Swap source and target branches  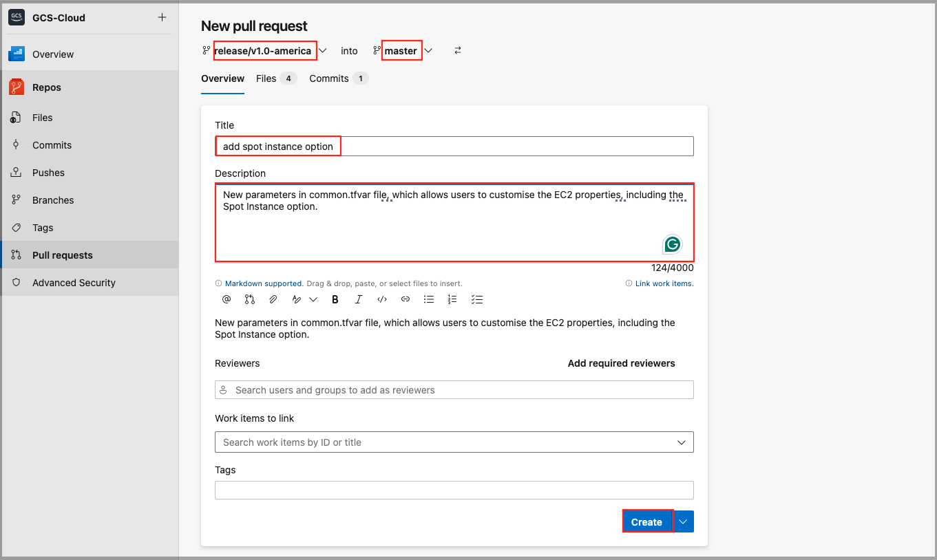(x=458, y=50)
